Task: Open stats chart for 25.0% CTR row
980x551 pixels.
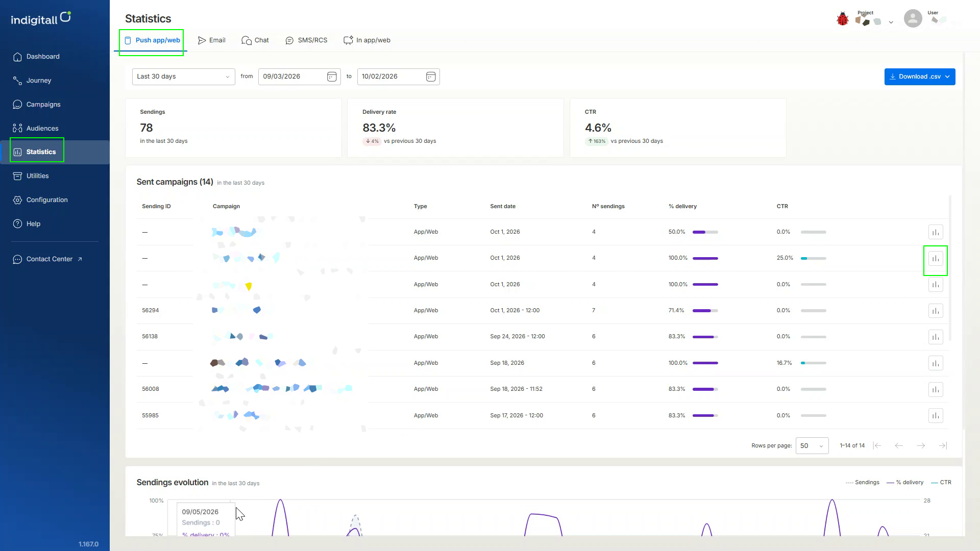Action: pos(936,259)
